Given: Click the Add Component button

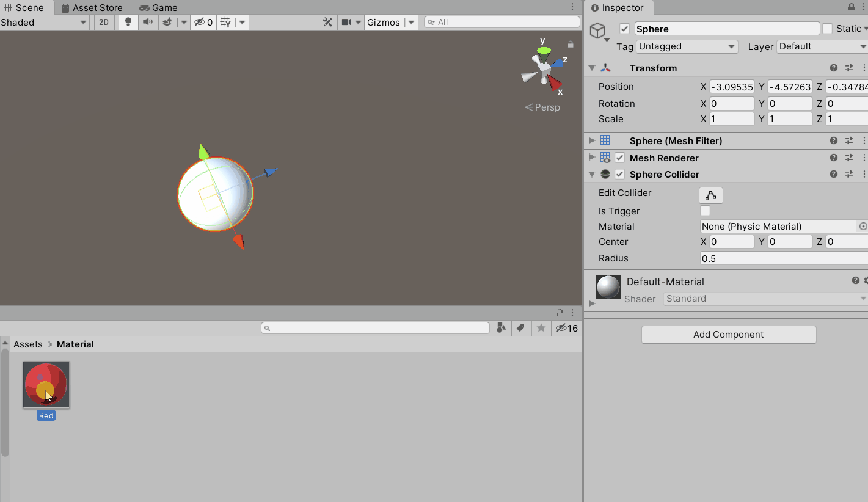Looking at the screenshot, I should click(x=728, y=334).
